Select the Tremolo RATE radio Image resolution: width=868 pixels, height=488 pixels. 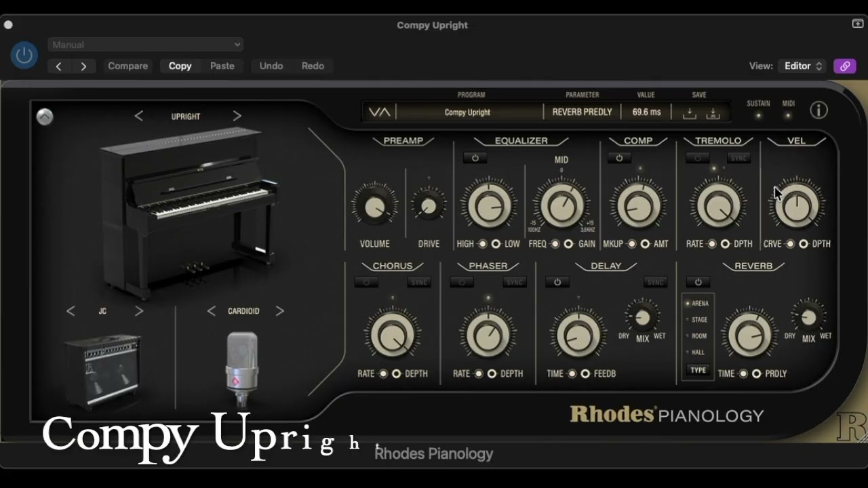pos(711,244)
